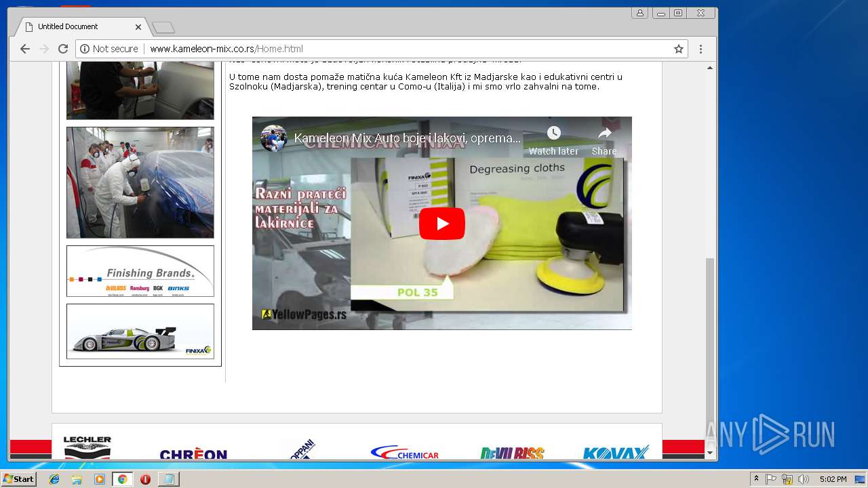The width and height of the screenshot is (868, 488).
Task: Click the Kovax brand logo
Action: click(616, 452)
